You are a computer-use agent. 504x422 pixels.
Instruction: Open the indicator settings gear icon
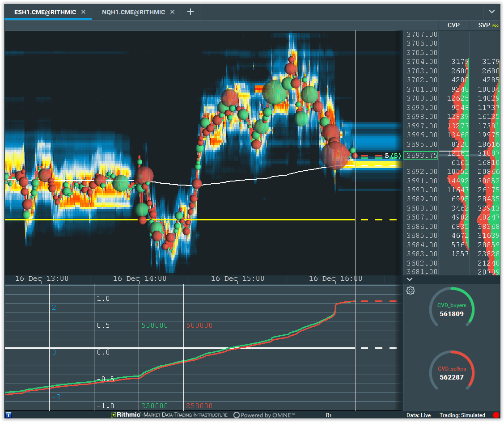pos(411,291)
